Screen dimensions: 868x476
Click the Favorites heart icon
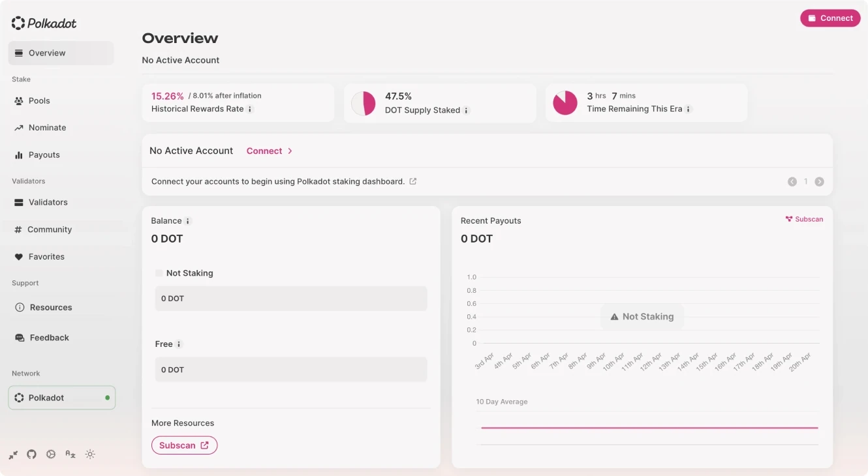click(x=19, y=257)
